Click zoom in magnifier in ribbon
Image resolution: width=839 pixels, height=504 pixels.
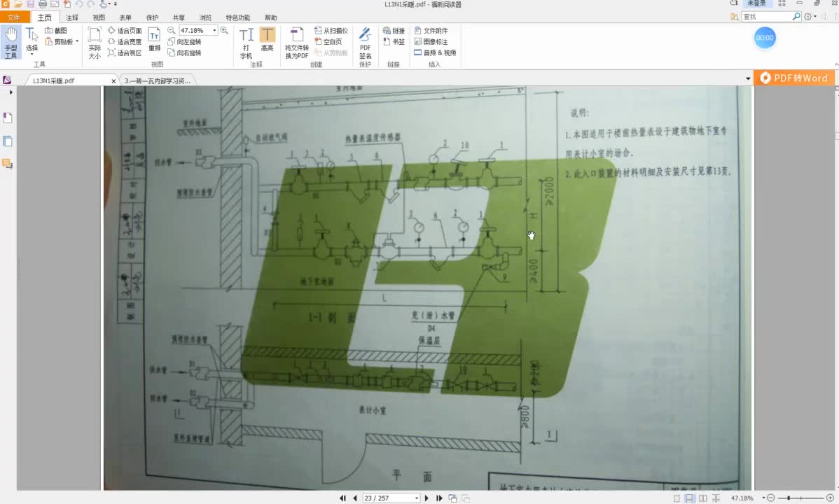(x=224, y=31)
